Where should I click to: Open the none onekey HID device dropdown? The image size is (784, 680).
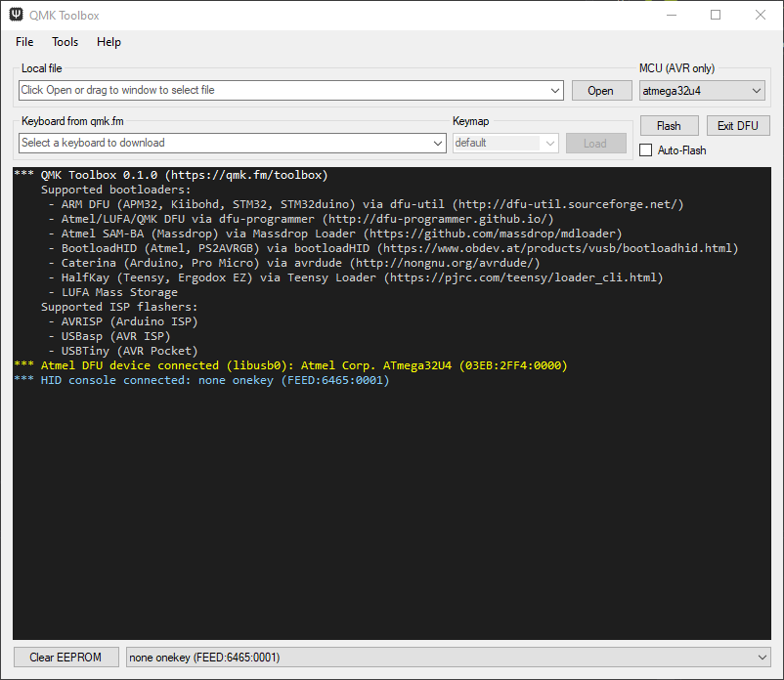[448, 657]
